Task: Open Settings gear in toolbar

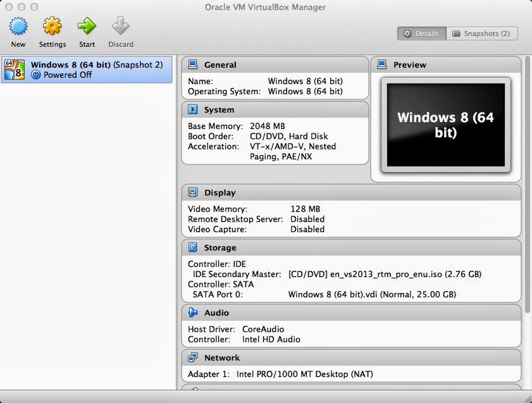Action: click(53, 27)
